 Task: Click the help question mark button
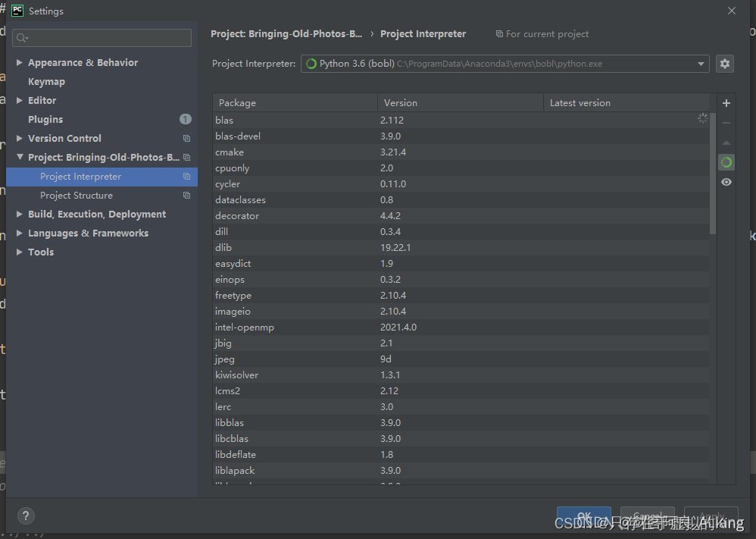click(26, 515)
